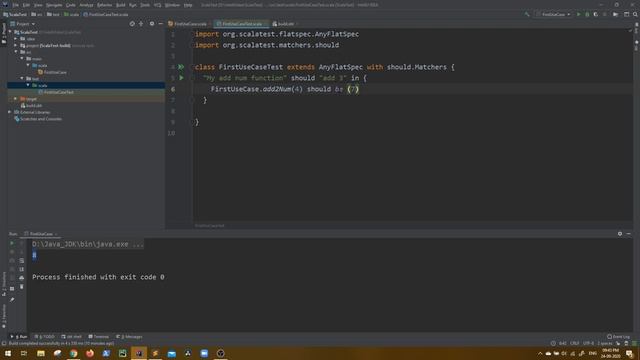Click the run gutter icon beside class FirstUseCaseTest
The image size is (640, 360).
(181, 67)
